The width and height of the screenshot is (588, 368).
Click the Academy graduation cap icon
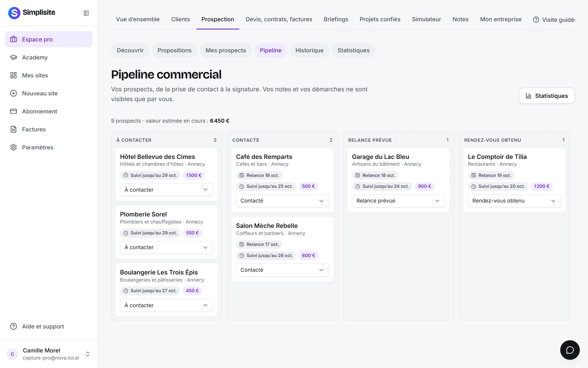[x=14, y=57]
